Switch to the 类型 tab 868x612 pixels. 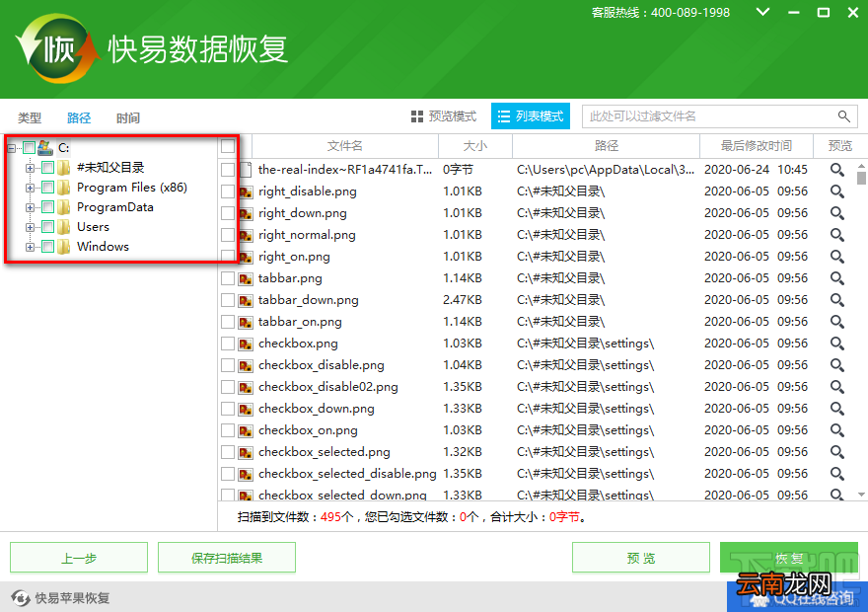tap(30, 118)
